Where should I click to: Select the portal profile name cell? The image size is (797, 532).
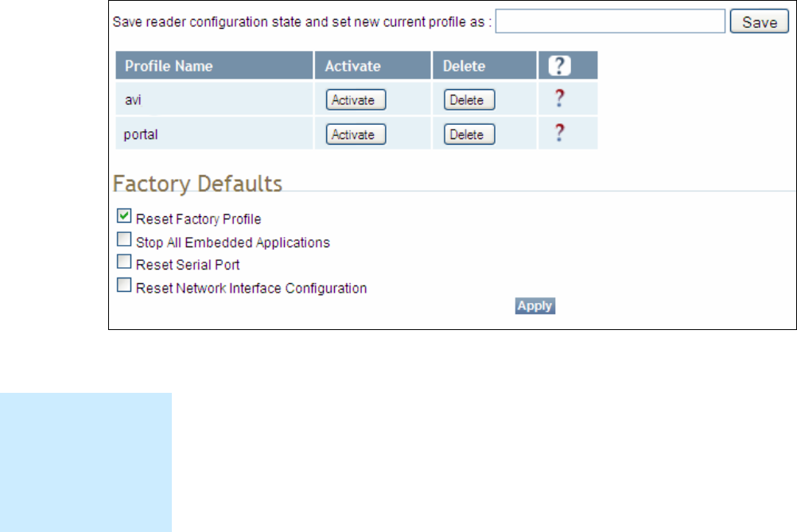(x=214, y=134)
